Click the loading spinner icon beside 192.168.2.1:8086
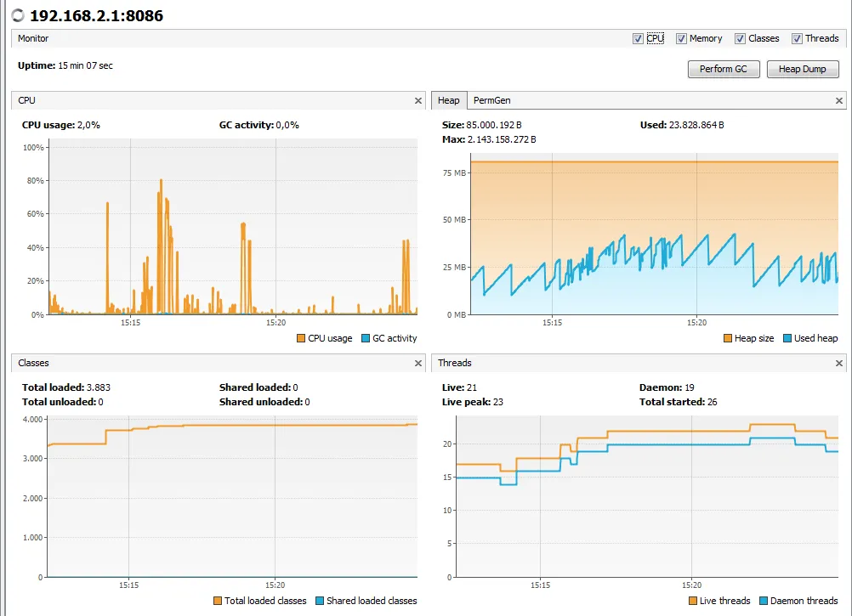 pyautogui.click(x=18, y=15)
